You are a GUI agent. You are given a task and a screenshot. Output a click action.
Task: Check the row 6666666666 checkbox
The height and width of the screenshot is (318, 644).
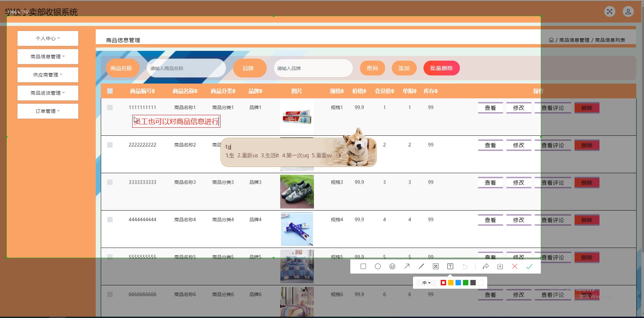[110, 294]
